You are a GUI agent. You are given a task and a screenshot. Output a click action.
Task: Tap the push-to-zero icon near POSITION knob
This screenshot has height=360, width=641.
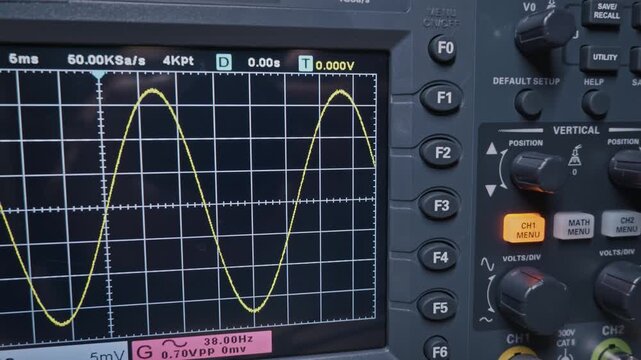click(575, 155)
